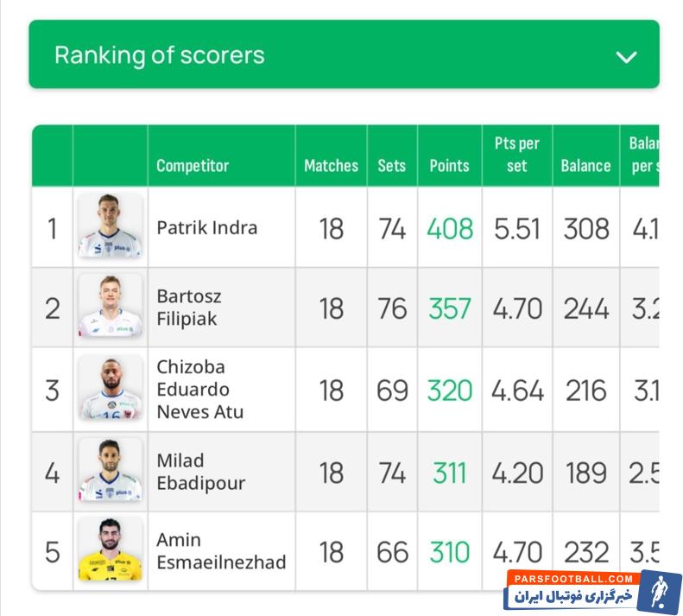Click Patrik Indra's 408 points value
This screenshot has width=683, height=616.
click(x=450, y=229)
